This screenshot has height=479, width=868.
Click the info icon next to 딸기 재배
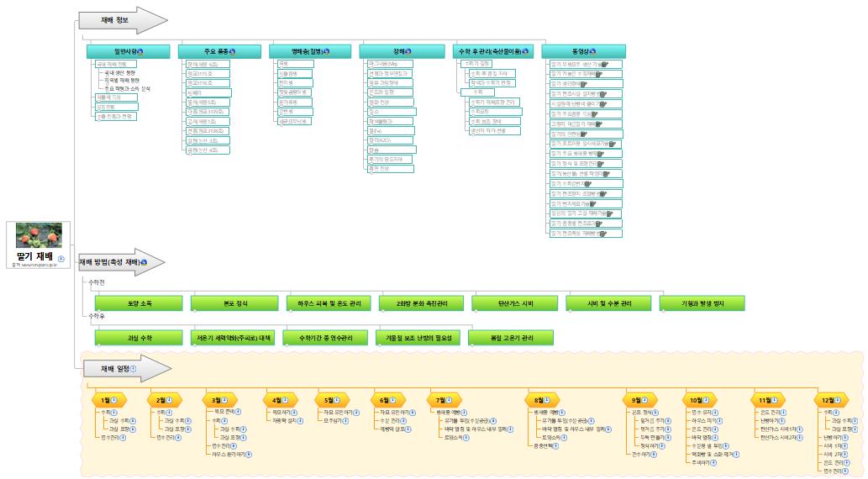pos(61,259)
